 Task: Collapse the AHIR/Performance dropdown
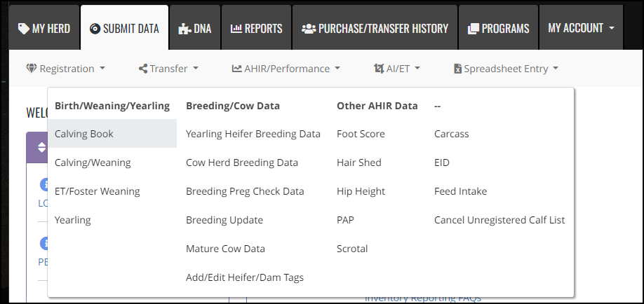click(x=286, y=69)
